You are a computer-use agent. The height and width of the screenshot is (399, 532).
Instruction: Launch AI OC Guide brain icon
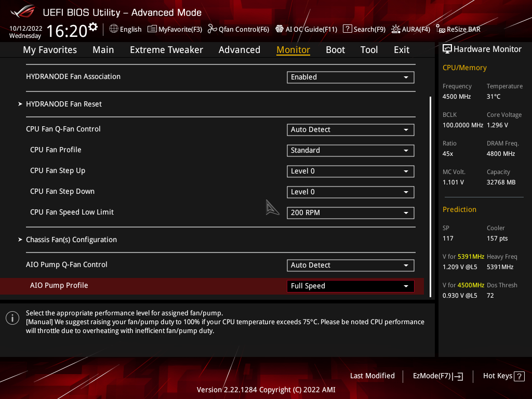279,29
